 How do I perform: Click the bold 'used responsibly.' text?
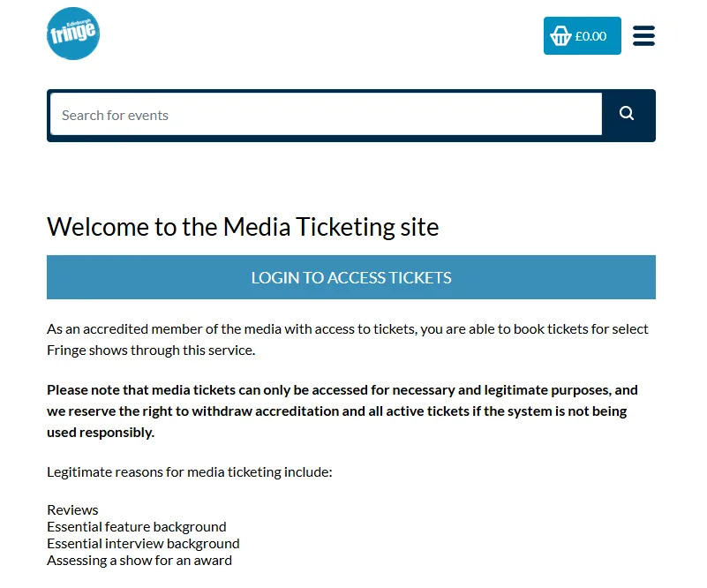(101, 433)
